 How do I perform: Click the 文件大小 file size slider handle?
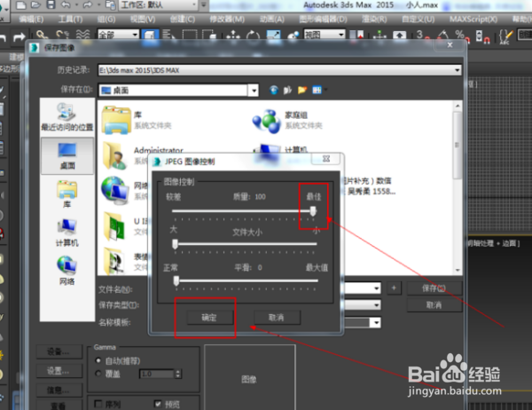[175, 244]
